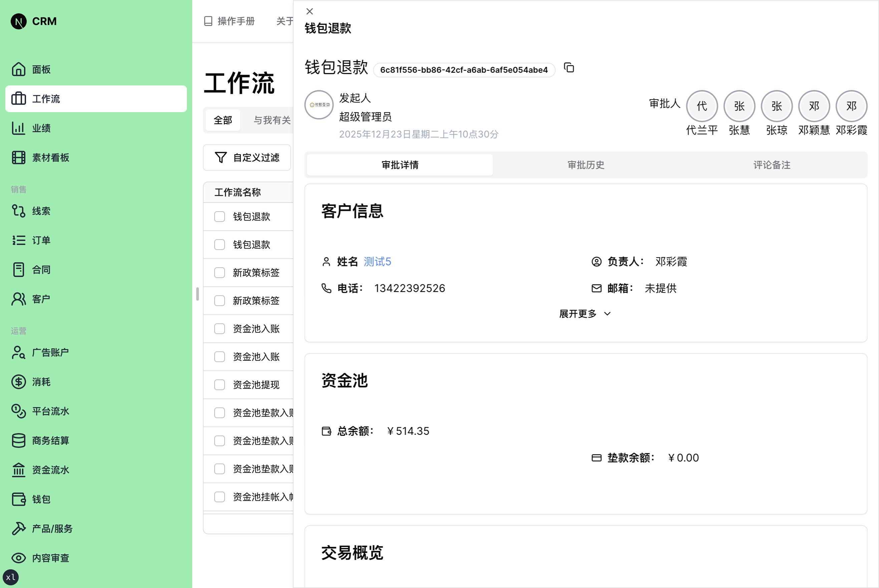
Task: Open 消耗 dollar icon in sidebar
Action: pos(18,382)
